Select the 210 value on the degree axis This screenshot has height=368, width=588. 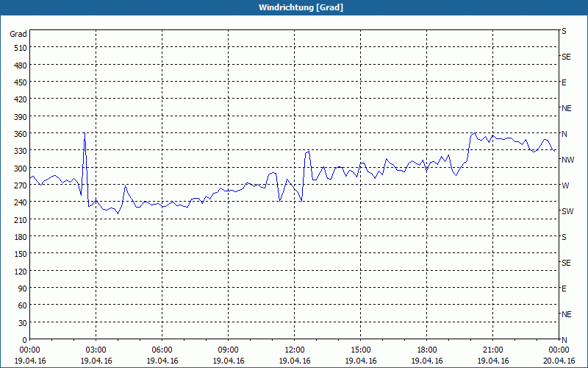(x=21, y=219)
